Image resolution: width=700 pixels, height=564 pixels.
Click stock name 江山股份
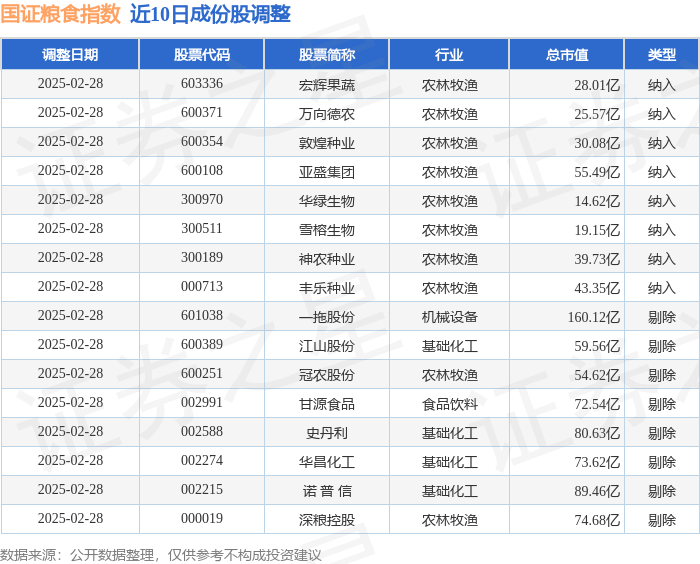327,346
